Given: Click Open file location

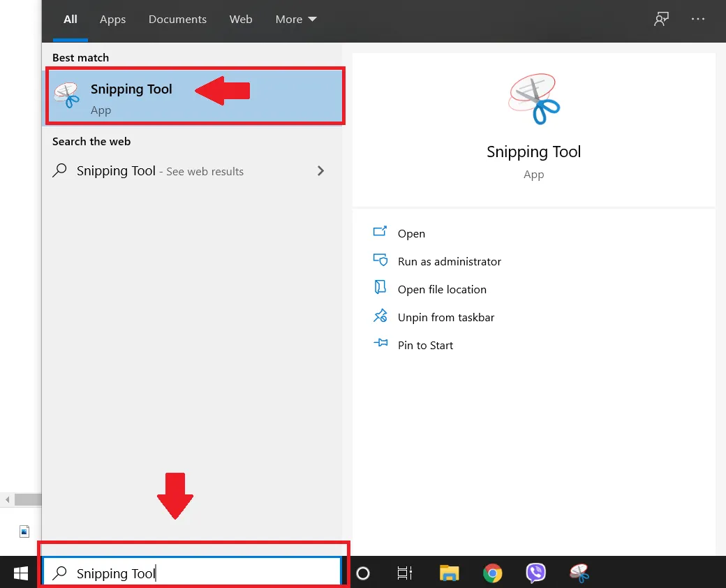Looking at the screenshot, I should click(441, 289).
